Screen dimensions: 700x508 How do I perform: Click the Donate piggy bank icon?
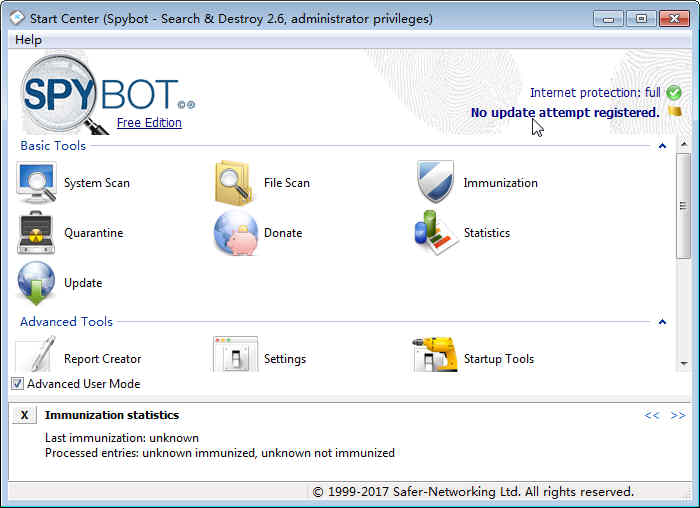click(236, 233)
